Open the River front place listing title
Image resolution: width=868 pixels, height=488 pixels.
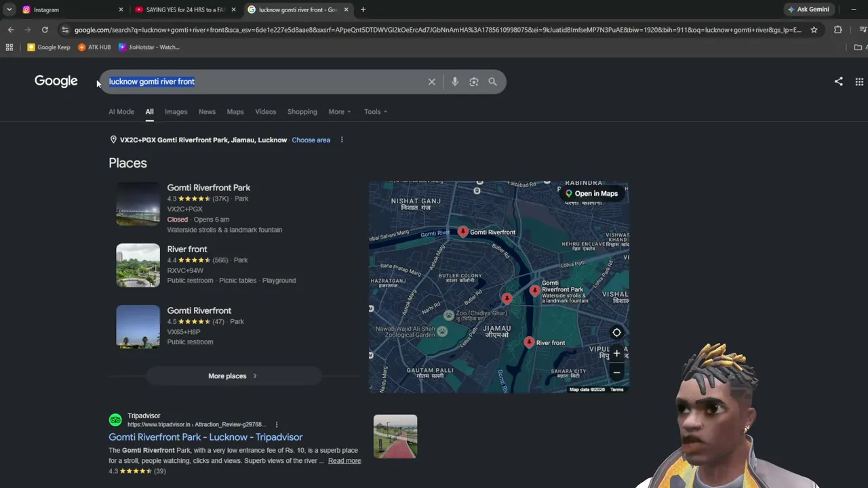187,249
